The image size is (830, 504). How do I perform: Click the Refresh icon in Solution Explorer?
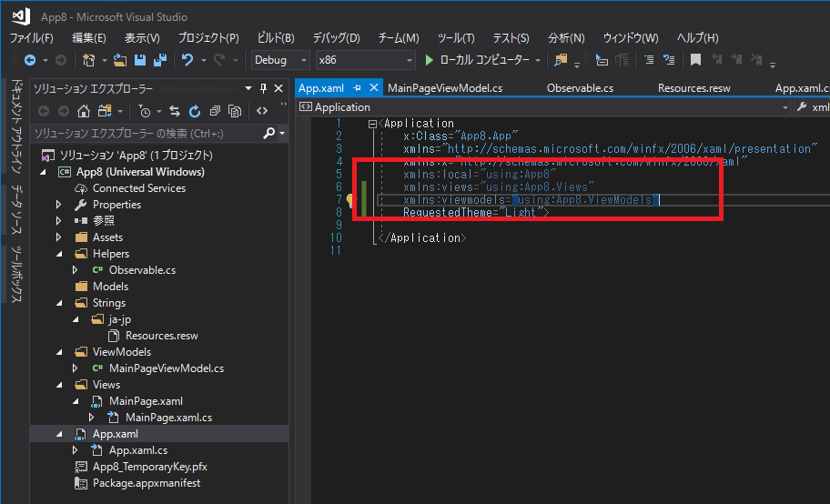coord(195,111)
